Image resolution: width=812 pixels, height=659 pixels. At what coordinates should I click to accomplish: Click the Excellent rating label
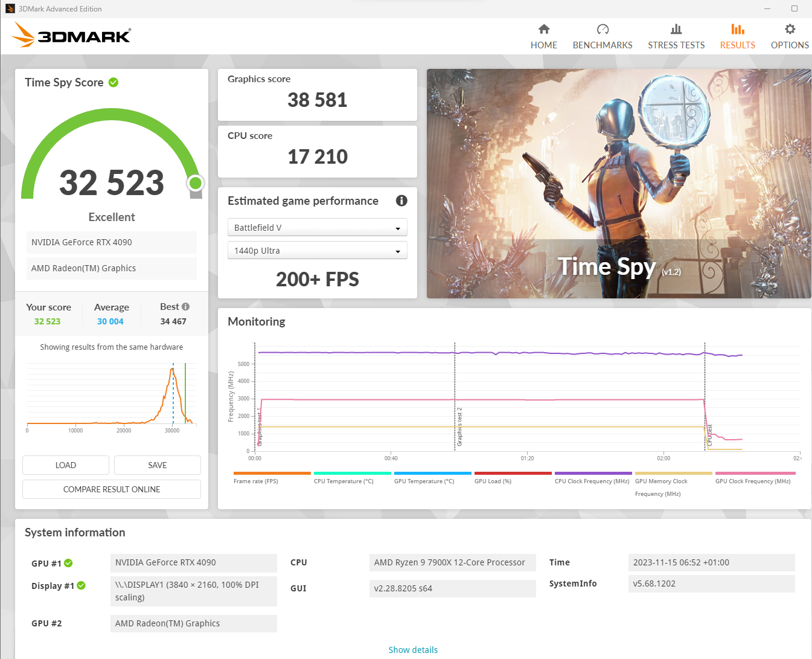pos(112,217)
